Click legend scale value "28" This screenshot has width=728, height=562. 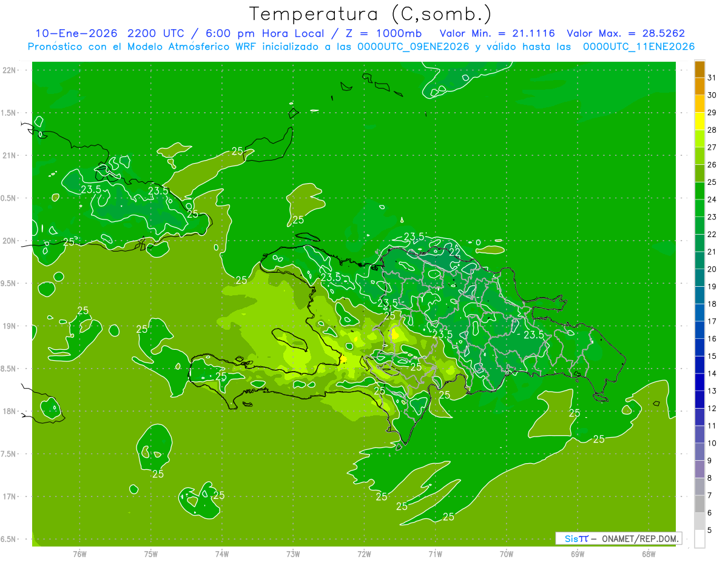[x=712, y=130]
